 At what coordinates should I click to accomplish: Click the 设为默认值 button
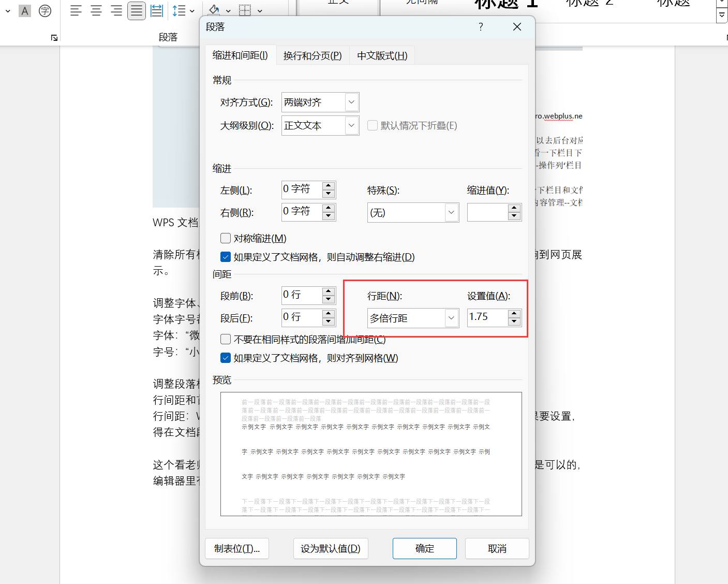pyautogui.click(x=331, y=548)
